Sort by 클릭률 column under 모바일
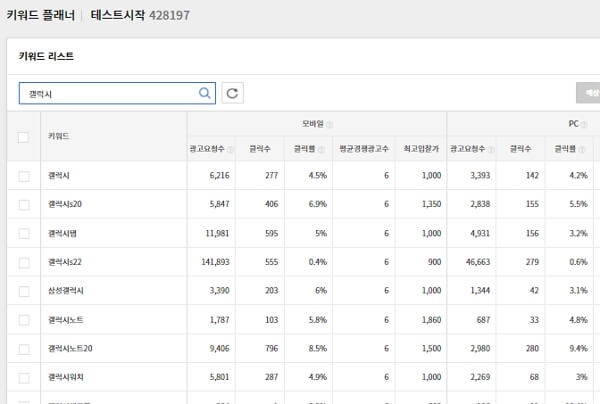 304,149
